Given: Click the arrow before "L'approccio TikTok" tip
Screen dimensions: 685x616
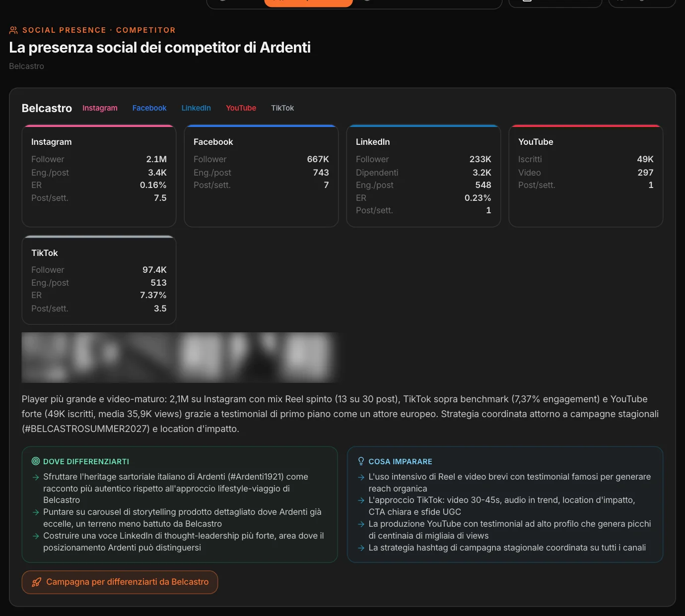Looking at the screenshot, I should pyautogui.click(x=361, y=500).
